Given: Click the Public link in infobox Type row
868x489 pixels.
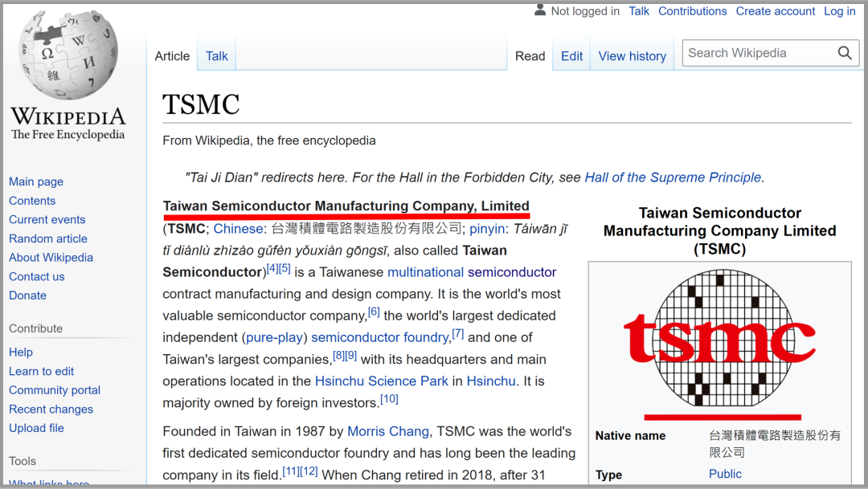Looking at the screenshot, I should pos(725,474).
